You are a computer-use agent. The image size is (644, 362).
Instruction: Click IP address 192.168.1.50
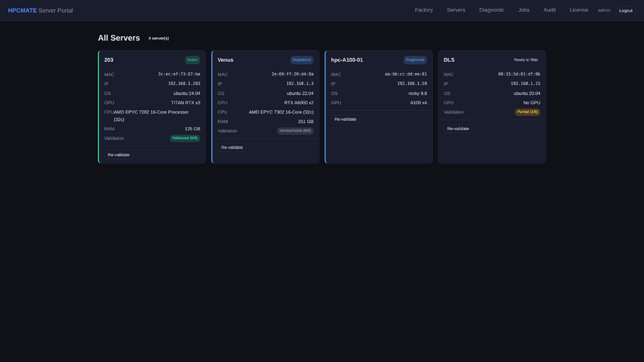click(x=412, y=84)
